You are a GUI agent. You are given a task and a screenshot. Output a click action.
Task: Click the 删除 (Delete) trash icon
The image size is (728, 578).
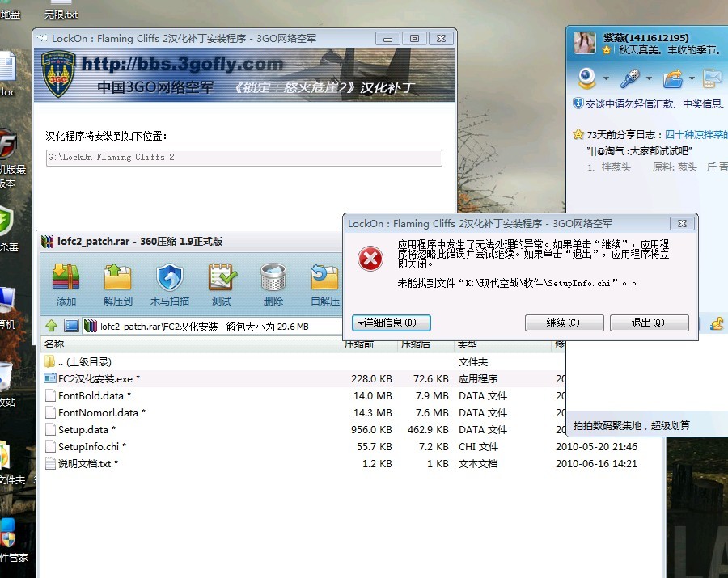(x=273, y=284)
